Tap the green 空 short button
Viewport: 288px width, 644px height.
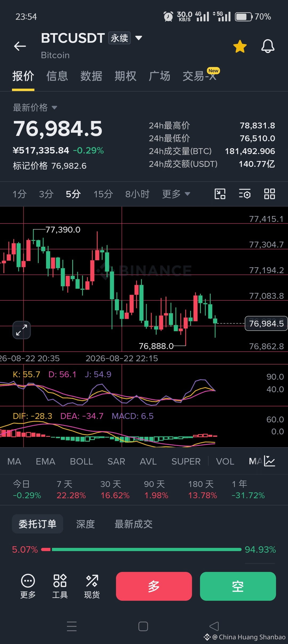238,586
